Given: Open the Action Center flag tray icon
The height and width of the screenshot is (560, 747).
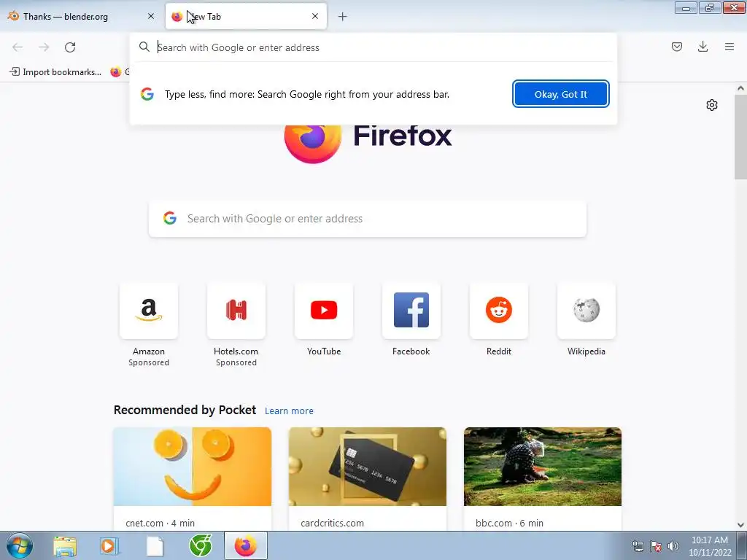Looking at the screenshot, I should pos(656,546).
